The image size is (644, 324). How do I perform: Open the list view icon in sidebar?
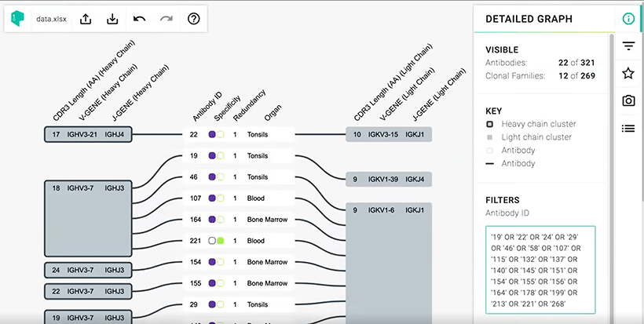pos(628,128)
